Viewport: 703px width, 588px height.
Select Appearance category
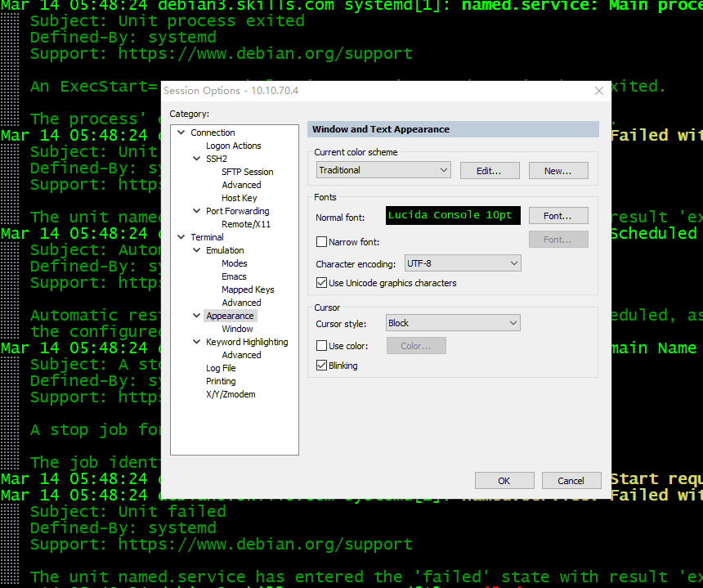230,316
